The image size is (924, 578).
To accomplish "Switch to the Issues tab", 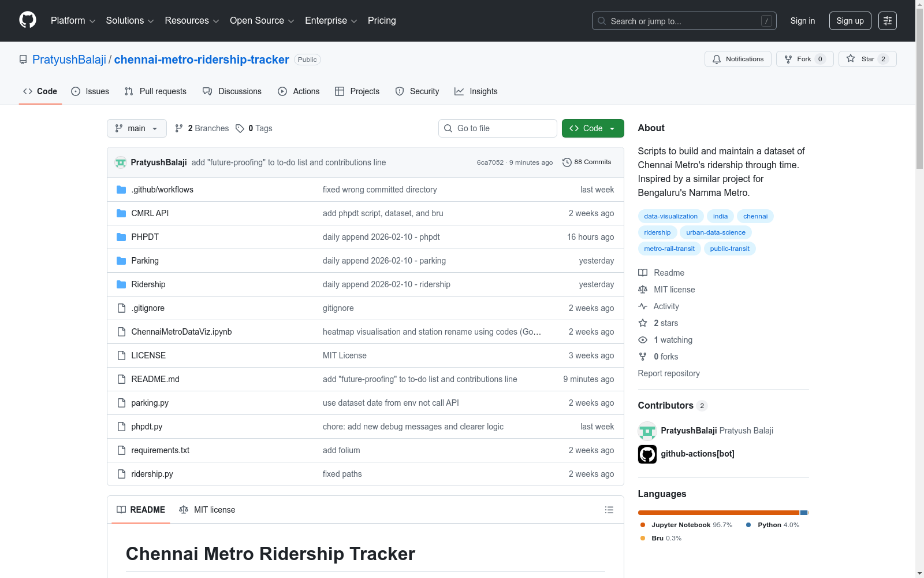I will pos(90,91).
